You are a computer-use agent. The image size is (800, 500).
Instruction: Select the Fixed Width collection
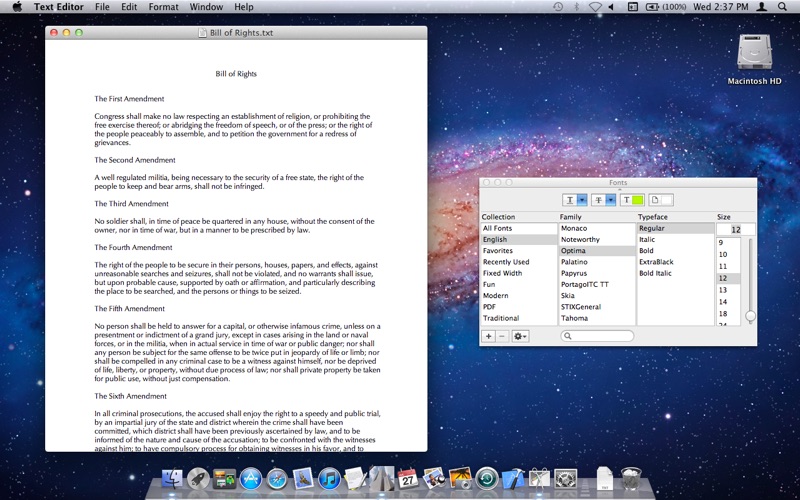tap(519, 273)
